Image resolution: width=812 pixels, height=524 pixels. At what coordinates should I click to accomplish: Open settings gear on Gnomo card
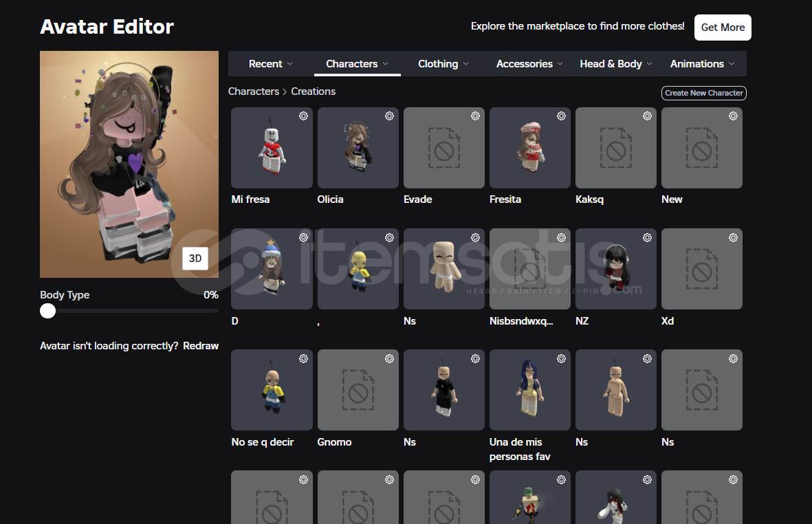coord(389,359)
